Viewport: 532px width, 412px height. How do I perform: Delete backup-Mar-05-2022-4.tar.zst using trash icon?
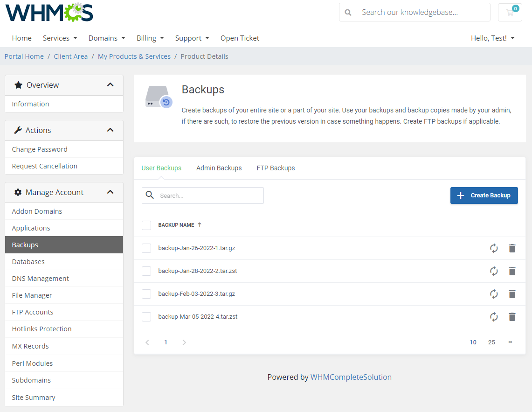click(512, 317)
